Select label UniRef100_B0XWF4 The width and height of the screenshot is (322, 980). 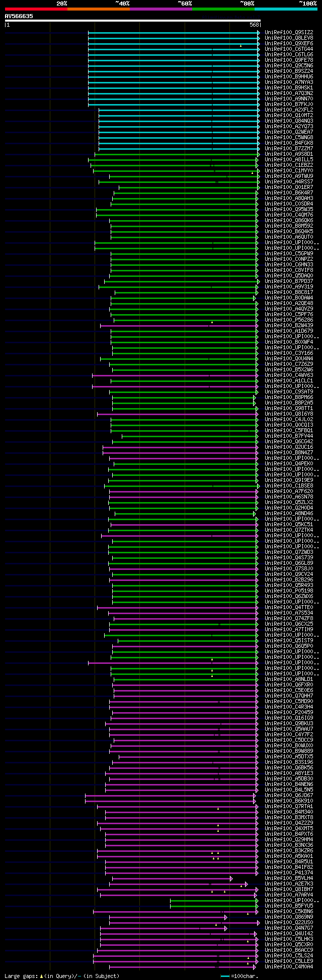[289, 342]
